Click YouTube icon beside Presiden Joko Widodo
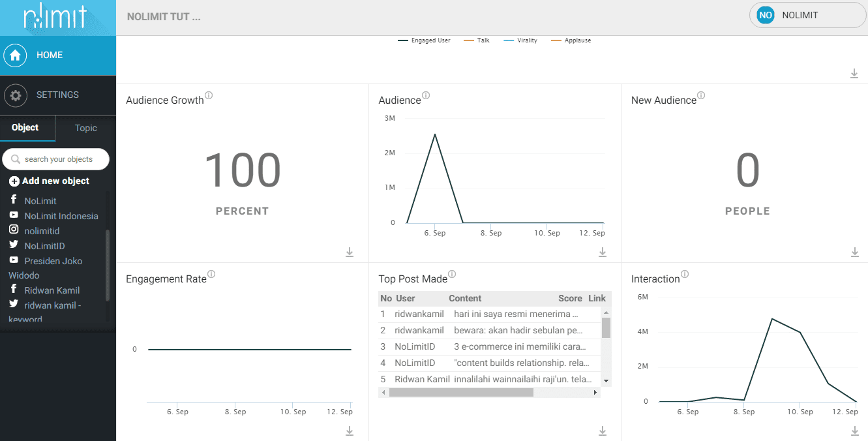This screenshot has width=868, height=441. [14, 260]
